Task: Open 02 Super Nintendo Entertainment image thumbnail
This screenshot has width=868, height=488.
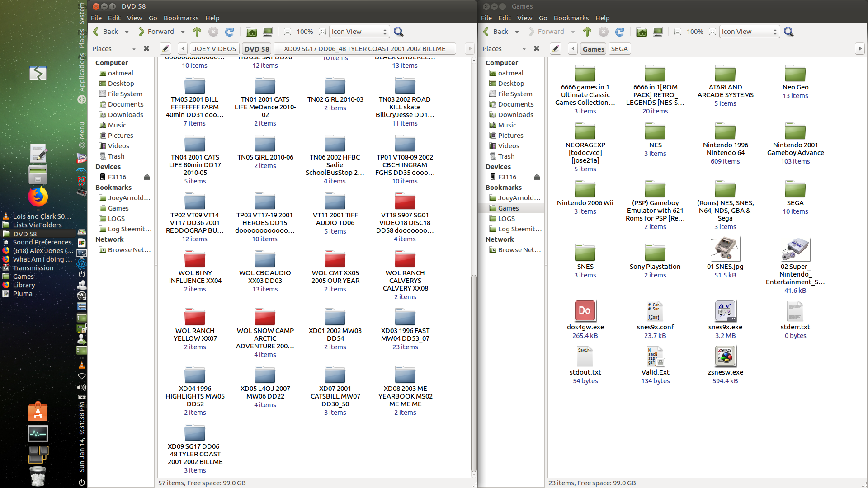Action: click(795, 249)
